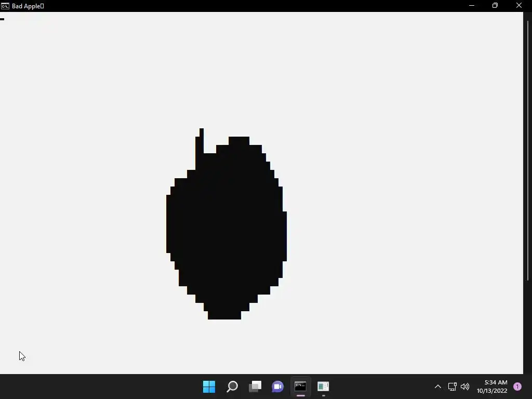Open network status tray icon
This screenshot has width=532, height=399.
453,387
